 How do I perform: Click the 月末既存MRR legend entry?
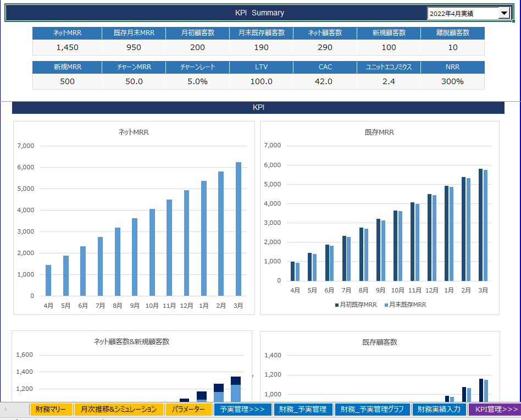point(406,305)
